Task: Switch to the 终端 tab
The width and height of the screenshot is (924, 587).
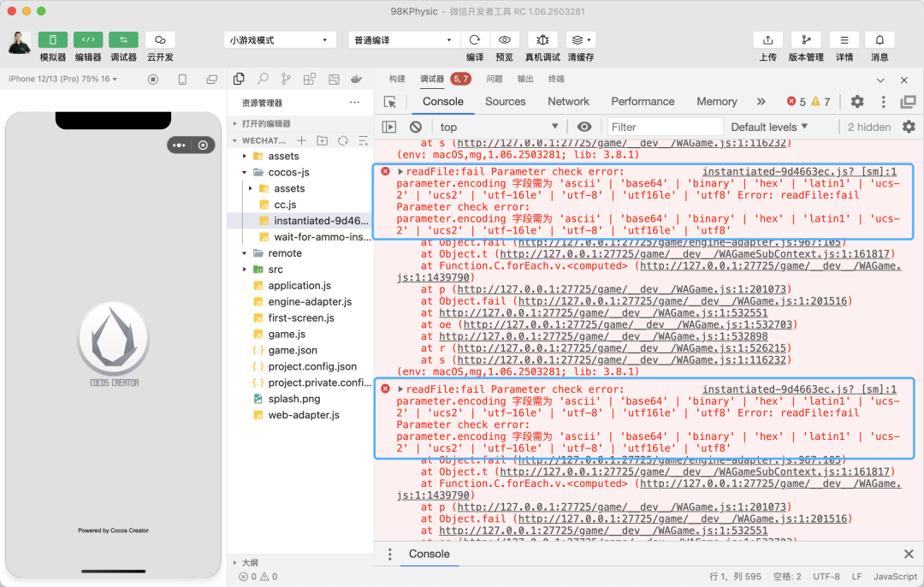Action: tap(556, 79)
